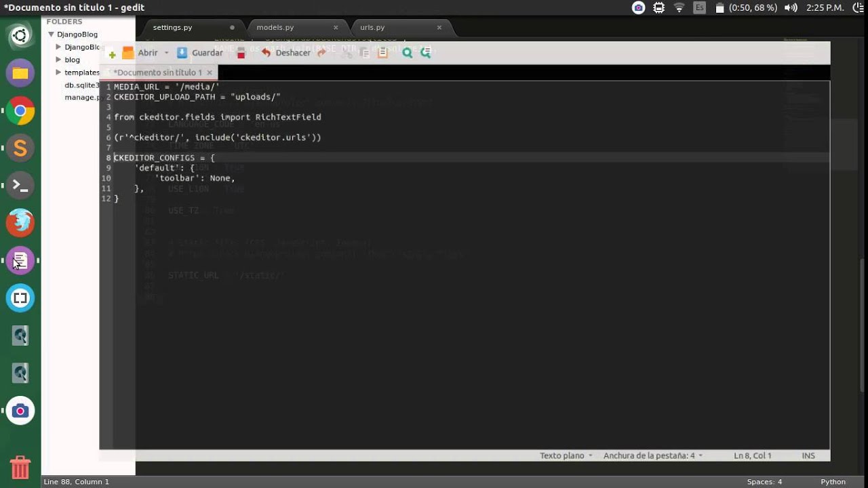Select db.sqlite3 in the sidebar
Screen dimensions: 868x488
click(x=82, y=85)
